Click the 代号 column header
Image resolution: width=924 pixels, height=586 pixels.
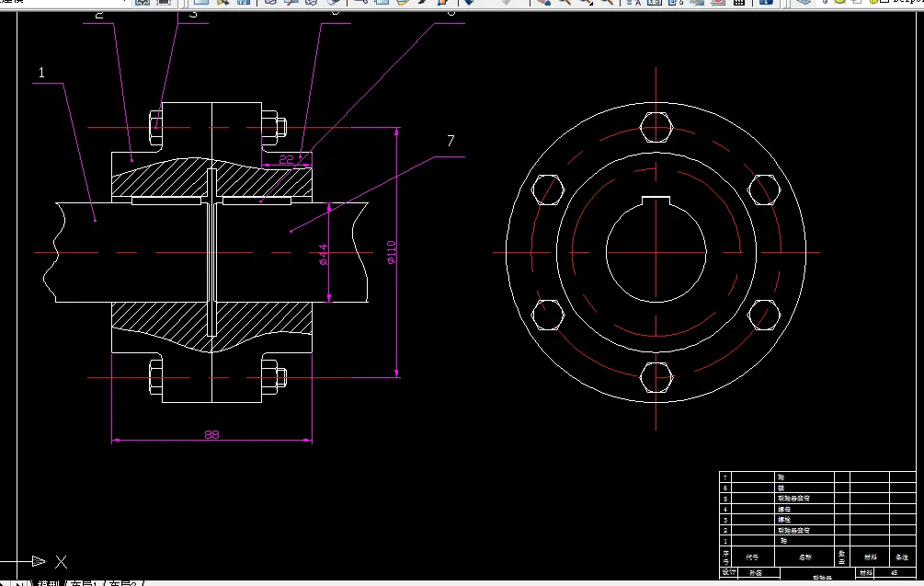(752, 557)
